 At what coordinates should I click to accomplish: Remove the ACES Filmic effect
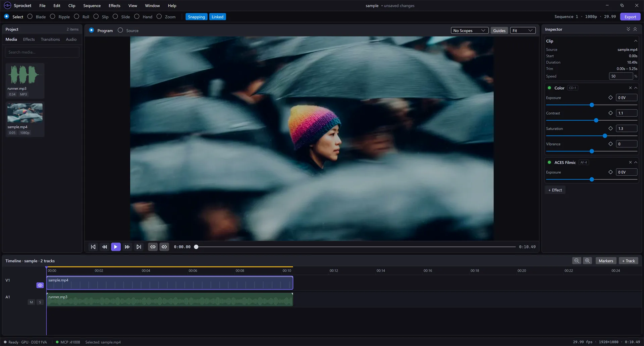coord(630,162)
